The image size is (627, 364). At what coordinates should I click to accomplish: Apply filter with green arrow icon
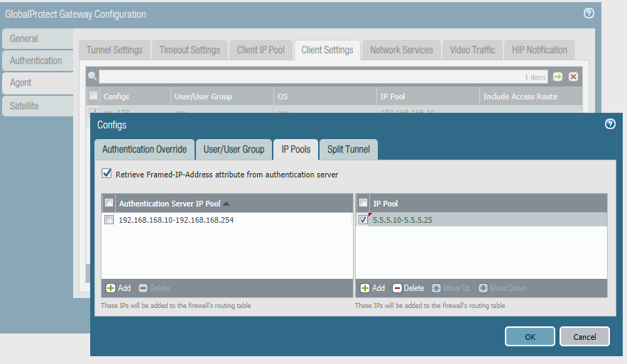click(x=557, y=77)
